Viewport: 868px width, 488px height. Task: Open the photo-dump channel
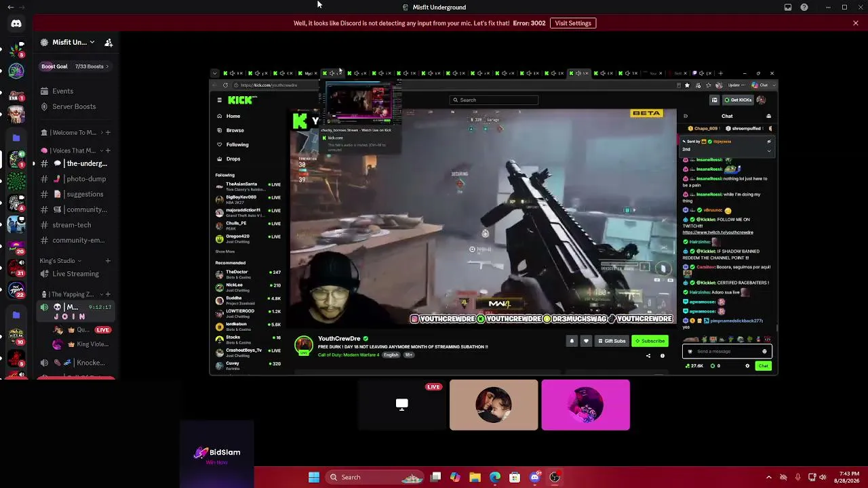click(76, 179)
